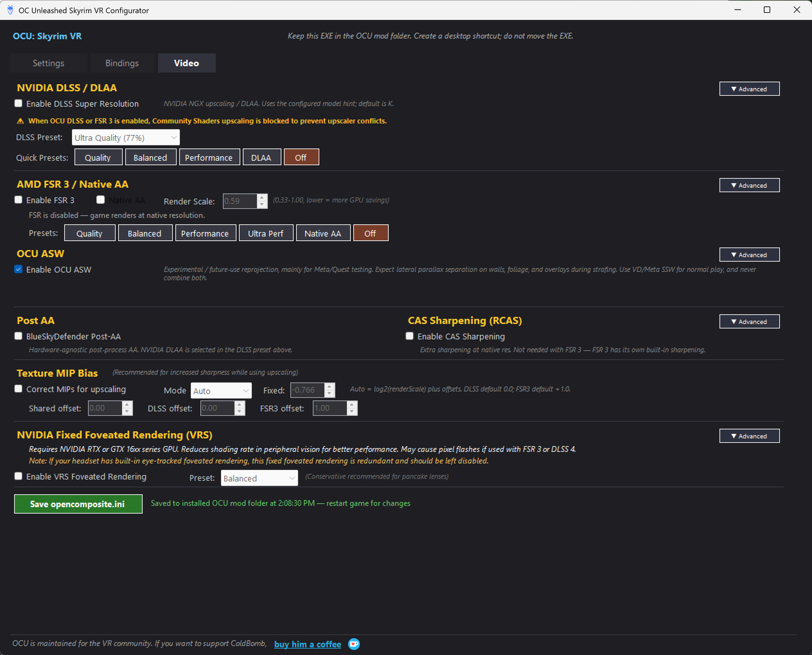Viewport: 812px width, 655px height.
Task: Switch to the Bindings tab
Action: pyautogui.click(x=122, y=63)
